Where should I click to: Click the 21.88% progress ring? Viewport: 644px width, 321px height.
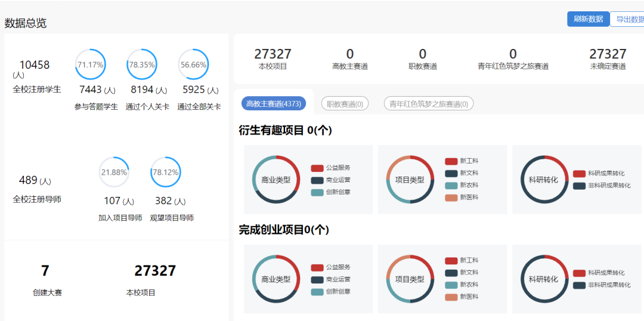click(114, 172)
